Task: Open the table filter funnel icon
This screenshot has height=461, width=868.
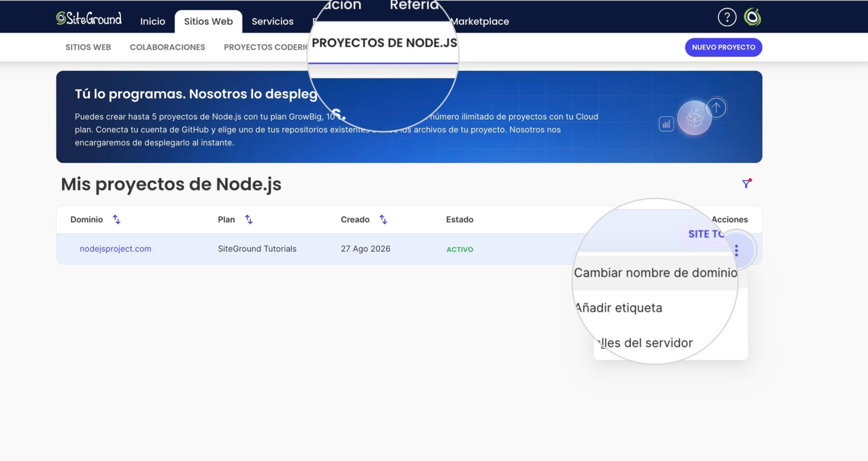Action: (x=746, y=183)
